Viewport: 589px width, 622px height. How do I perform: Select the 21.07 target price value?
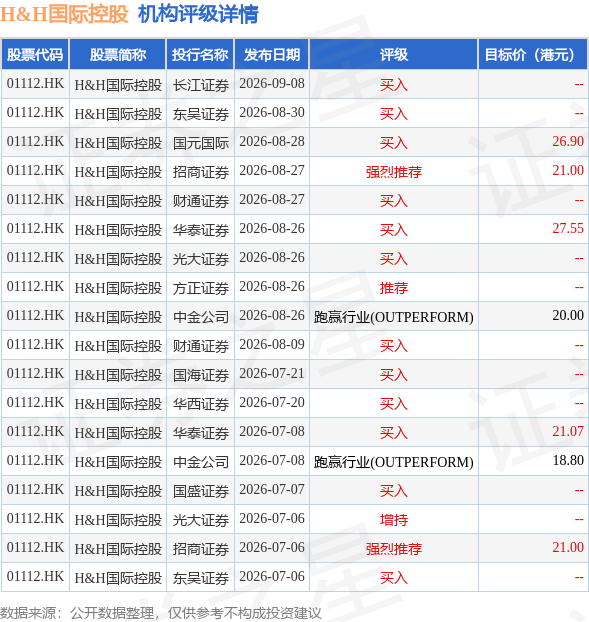pyautogui.click(x=568, y=431)
